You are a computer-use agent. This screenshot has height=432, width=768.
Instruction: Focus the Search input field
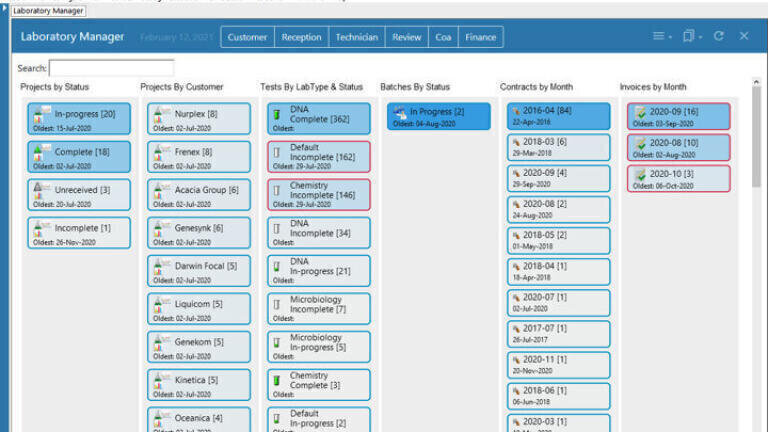pos(112,68)
